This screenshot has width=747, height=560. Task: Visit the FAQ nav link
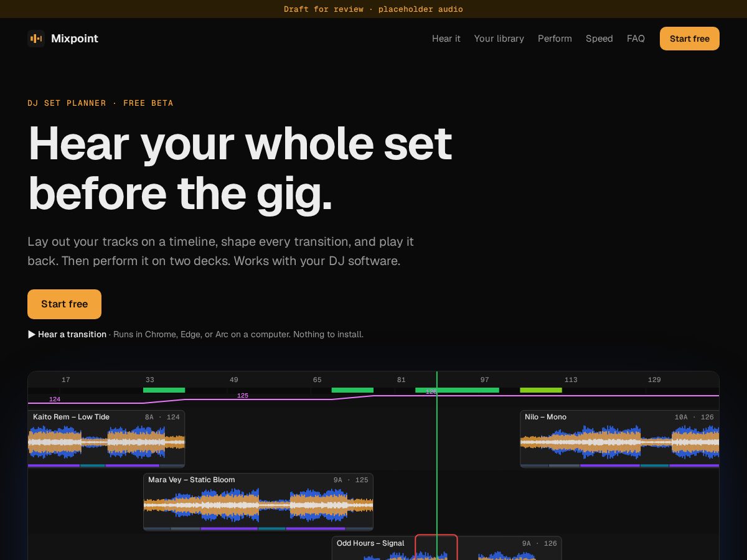(636, 39)
